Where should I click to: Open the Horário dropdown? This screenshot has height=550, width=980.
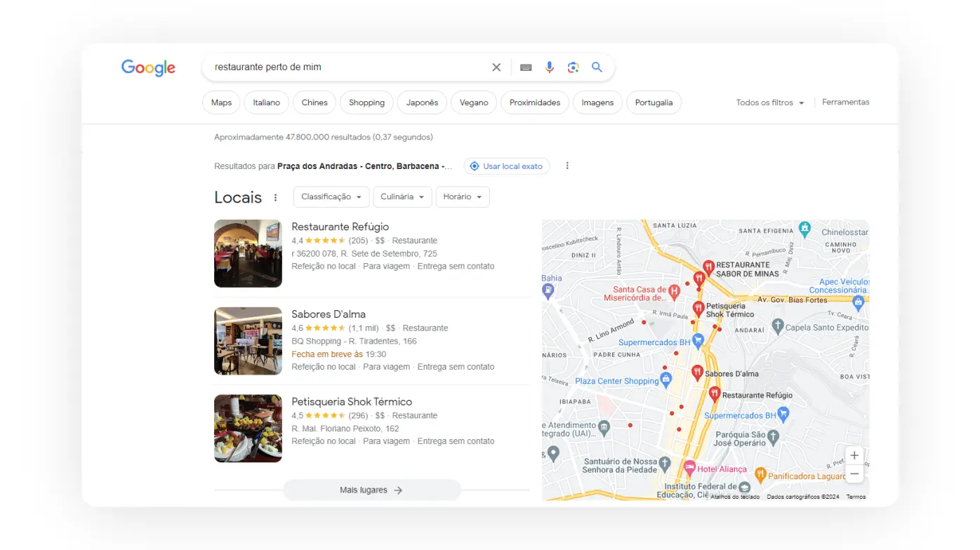tap(462, 197)
